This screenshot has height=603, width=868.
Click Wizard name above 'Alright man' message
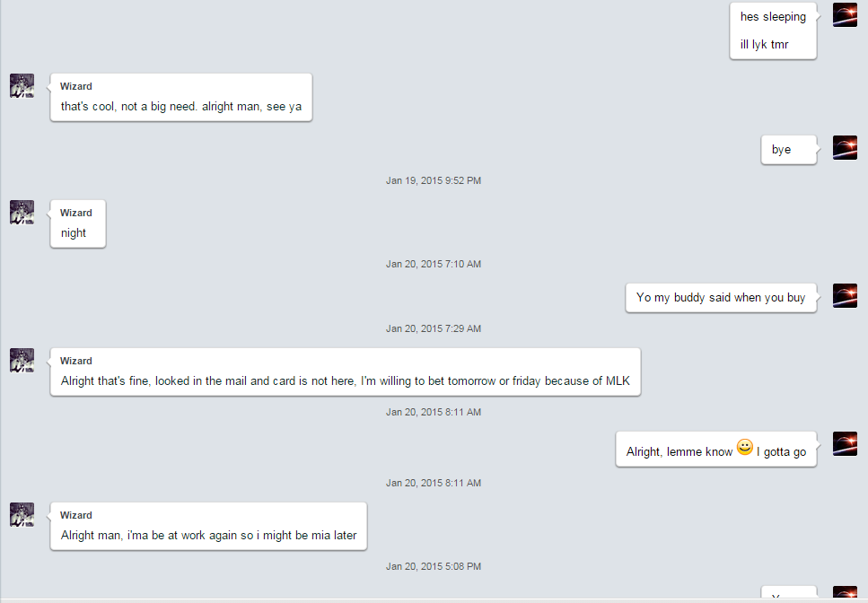(75, 515)
